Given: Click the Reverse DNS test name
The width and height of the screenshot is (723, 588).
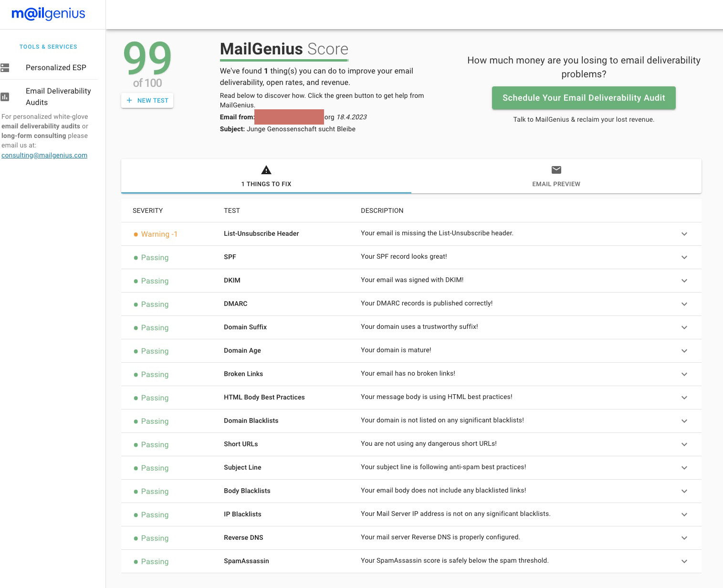Looking at the screenshot, I should [x=243, y=537].
